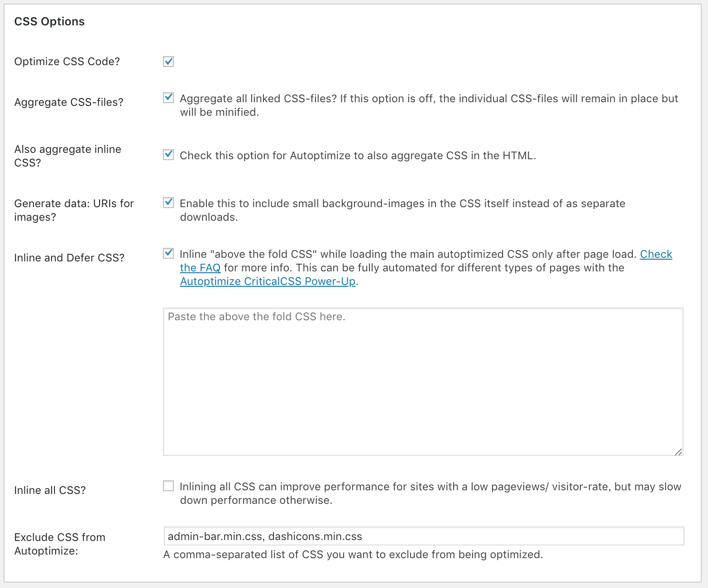Uncheck the Generate data: URIs checkbox
Viewport: 708px width, 588px height.
(x=168, y=203)
